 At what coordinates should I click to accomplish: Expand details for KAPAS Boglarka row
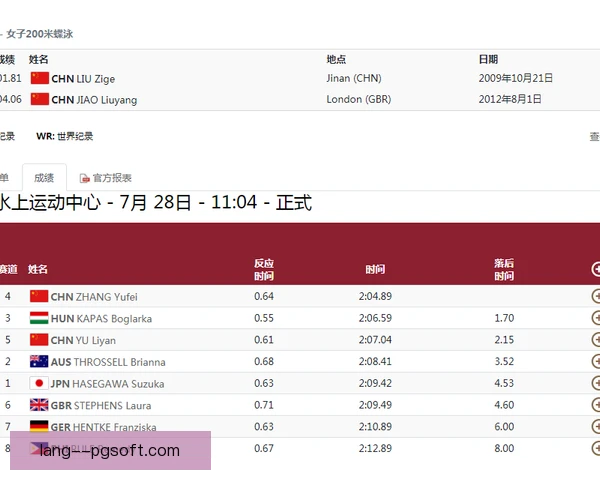click(x=596, y=318)
